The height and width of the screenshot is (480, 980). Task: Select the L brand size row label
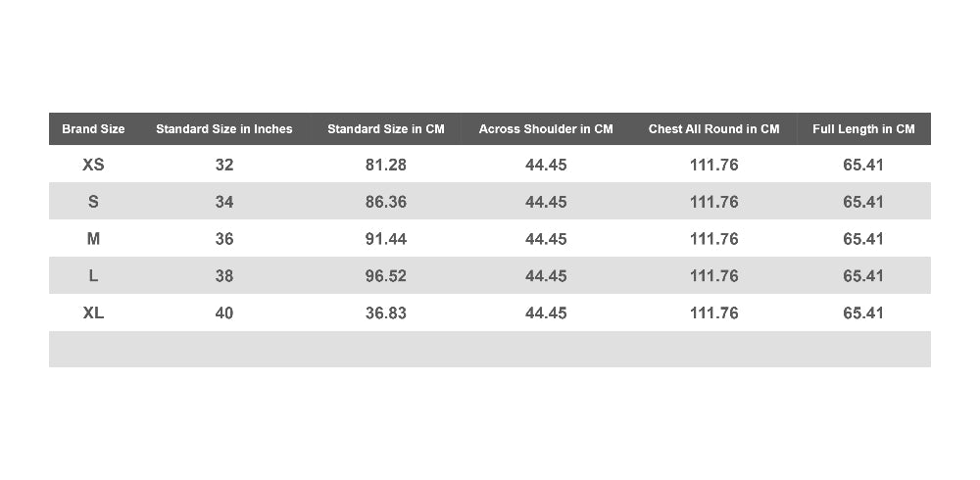tap(93, 275)
